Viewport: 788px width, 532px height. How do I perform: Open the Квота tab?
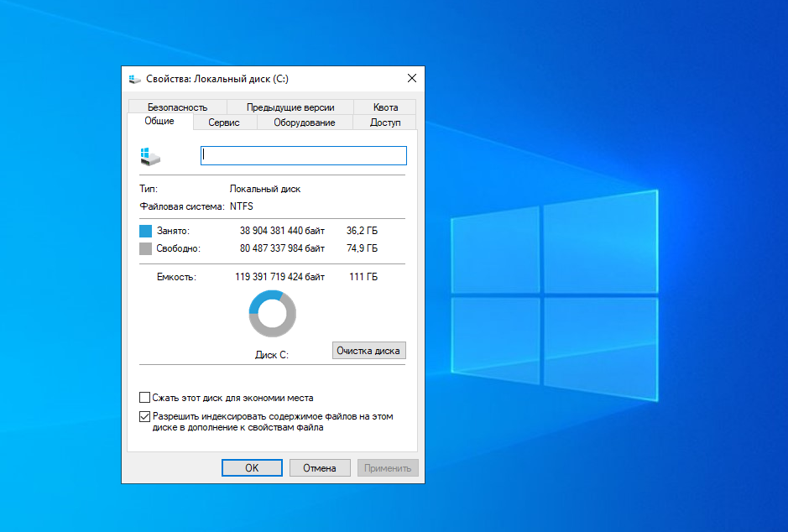tap(385, 107)
